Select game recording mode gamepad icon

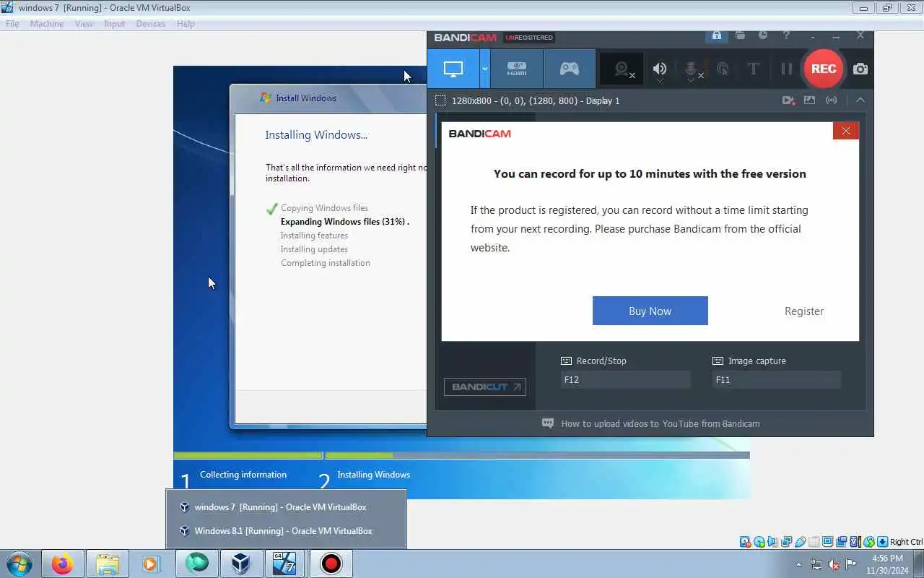(570, 69)
